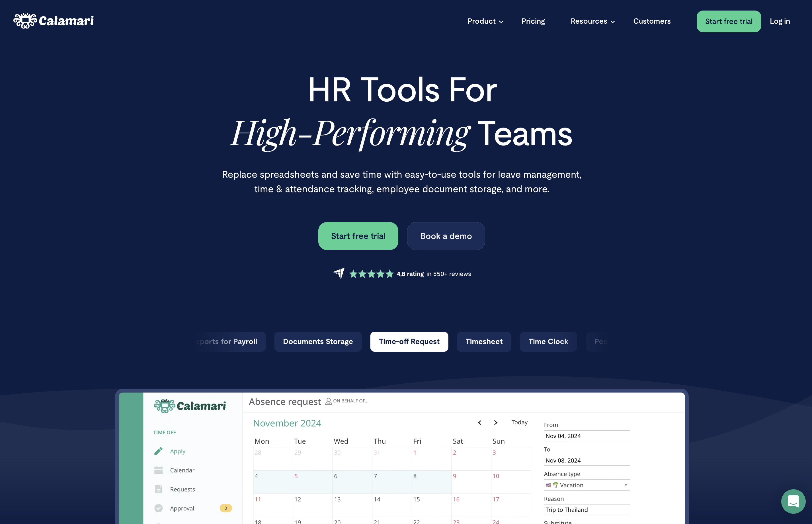Click the calendar icon in the Time Off sidebar
Image resolution: width=812 pixels, height=524 pixels.
tap(159, 470)
